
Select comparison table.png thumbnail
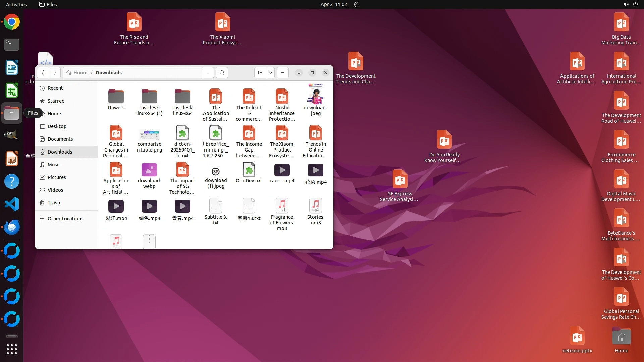point(149,134)
